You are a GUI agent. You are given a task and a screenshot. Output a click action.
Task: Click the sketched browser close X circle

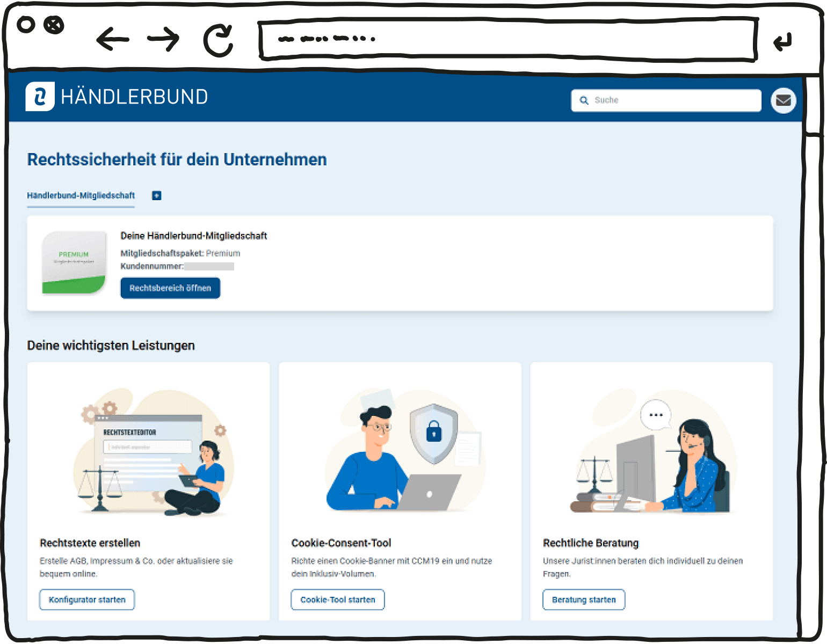54,25
